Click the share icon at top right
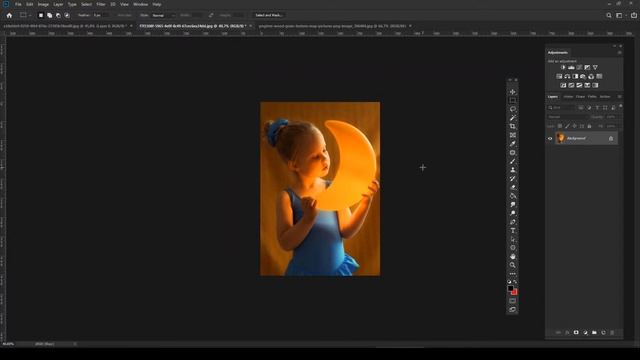640x360 pixels. pos(634,15)
